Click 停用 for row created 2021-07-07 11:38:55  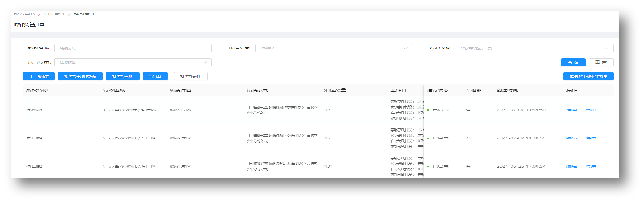(591, 138)
